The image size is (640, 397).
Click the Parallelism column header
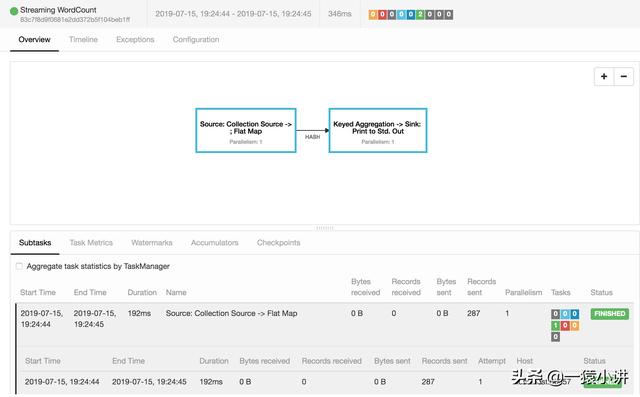click(x=524, y=292)
